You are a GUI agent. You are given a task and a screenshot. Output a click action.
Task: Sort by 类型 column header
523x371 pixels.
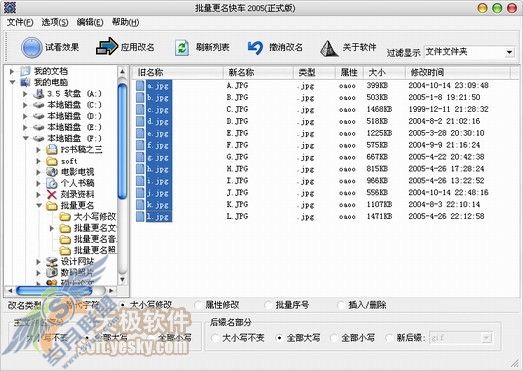tap(314, 72)
